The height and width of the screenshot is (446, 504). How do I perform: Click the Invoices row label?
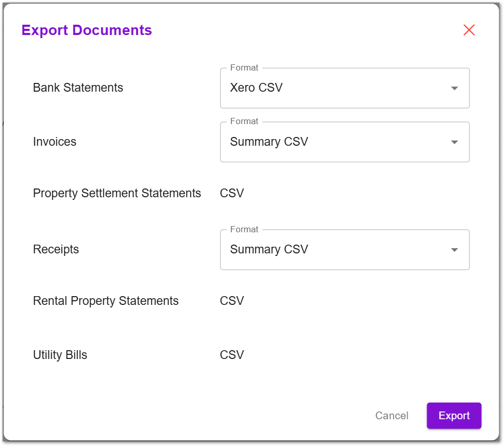point(55,142)
